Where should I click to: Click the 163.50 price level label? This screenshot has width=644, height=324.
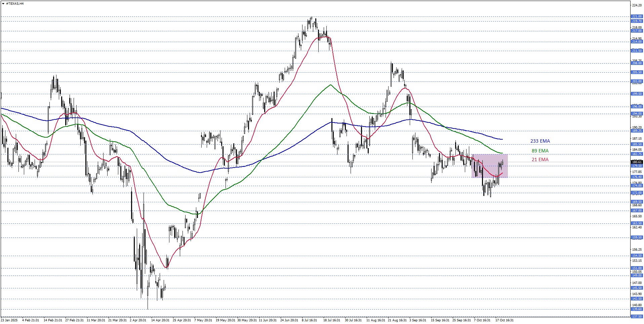pyautogui.click(x=637, y=223)
